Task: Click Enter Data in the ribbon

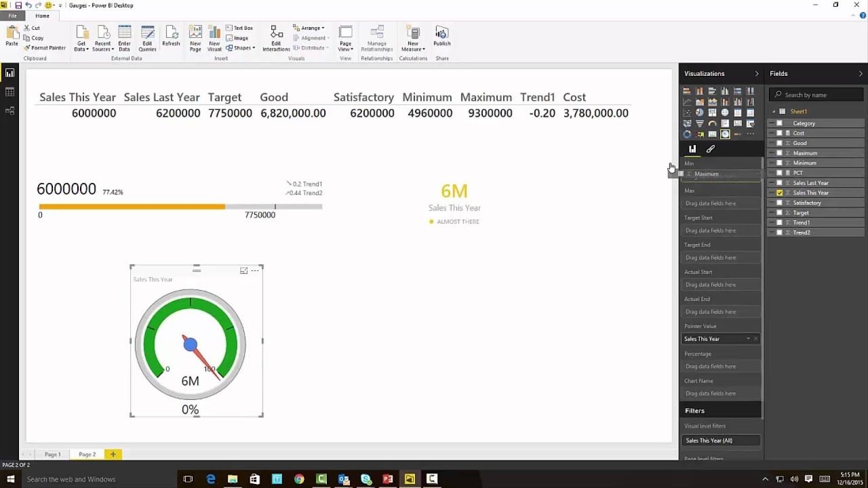Action: [x=124, y=39]
